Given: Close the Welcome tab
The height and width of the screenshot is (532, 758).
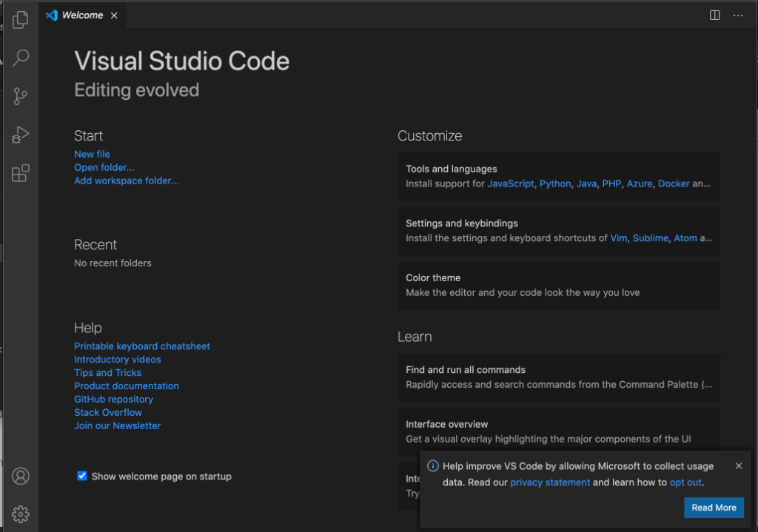Looking at the screenshot, I should click(114, 16).
